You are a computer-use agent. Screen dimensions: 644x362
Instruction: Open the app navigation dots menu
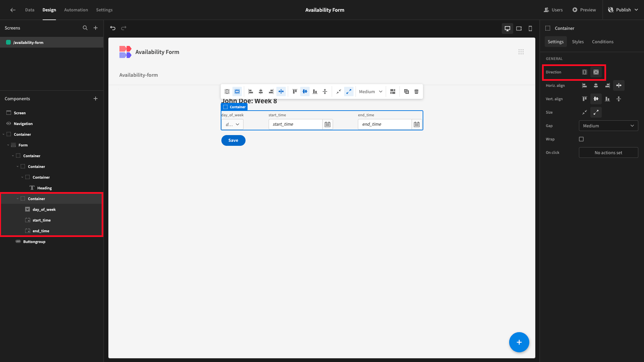point(521,52)
